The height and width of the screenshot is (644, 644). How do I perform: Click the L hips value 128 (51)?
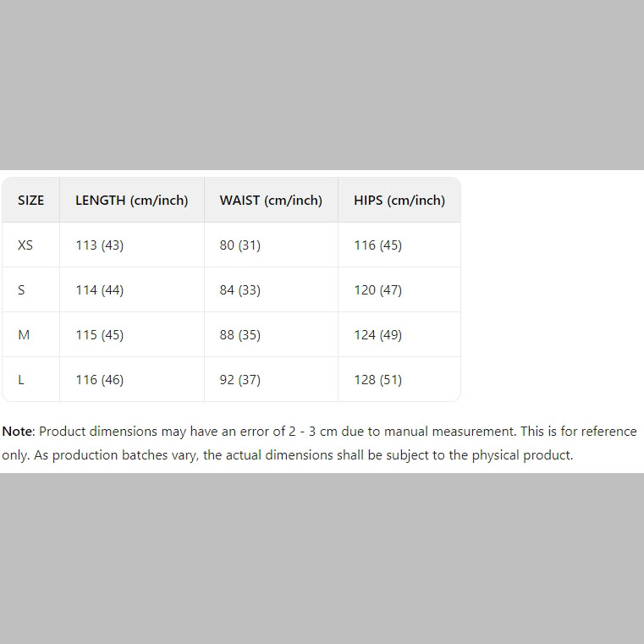coord(377,380)
